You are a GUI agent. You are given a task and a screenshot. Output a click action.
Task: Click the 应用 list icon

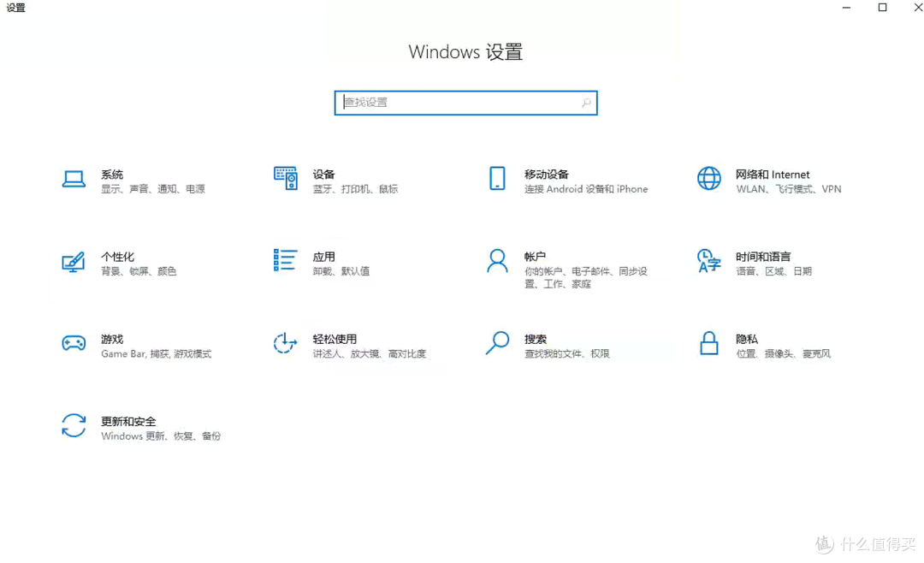285,260
